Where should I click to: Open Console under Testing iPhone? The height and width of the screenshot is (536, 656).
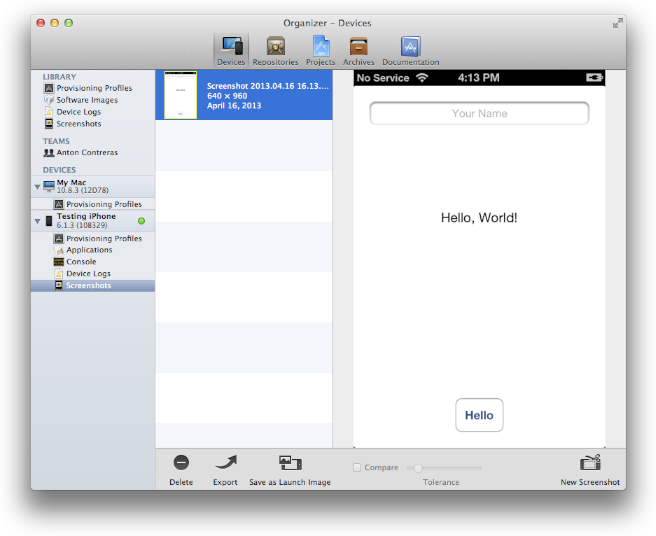(81, 262)
